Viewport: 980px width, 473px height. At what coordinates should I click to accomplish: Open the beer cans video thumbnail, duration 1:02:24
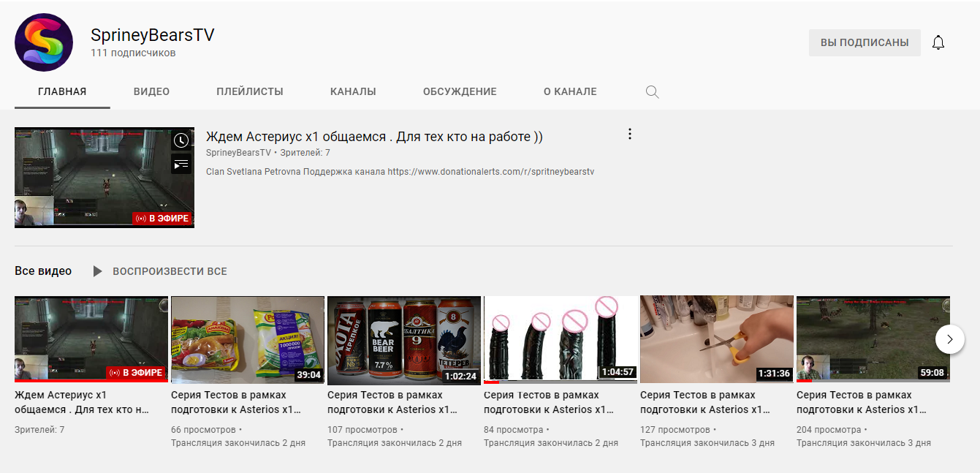pyautogui.click(x=404, y=340)
